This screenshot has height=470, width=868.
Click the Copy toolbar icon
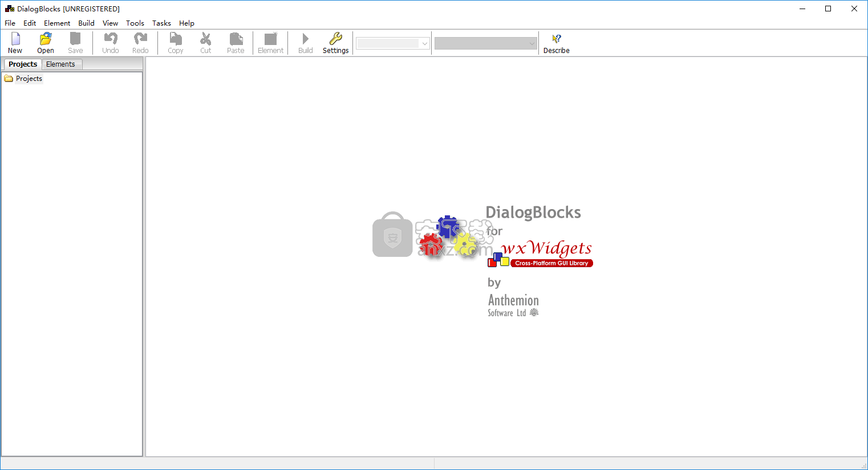click(176, 39)
